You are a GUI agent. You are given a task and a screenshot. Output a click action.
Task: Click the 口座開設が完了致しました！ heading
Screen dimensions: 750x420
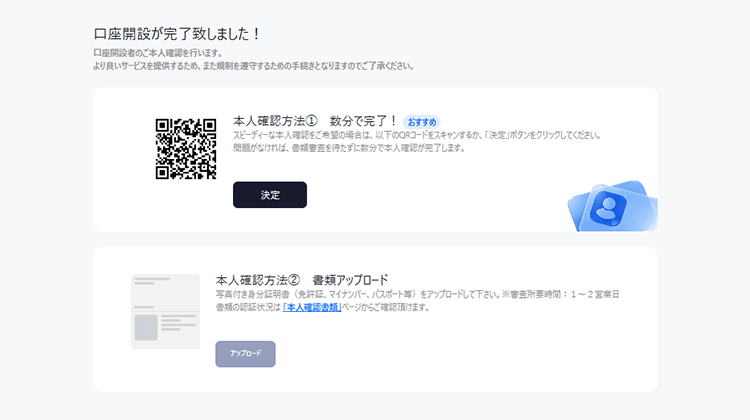coord(177,34)
